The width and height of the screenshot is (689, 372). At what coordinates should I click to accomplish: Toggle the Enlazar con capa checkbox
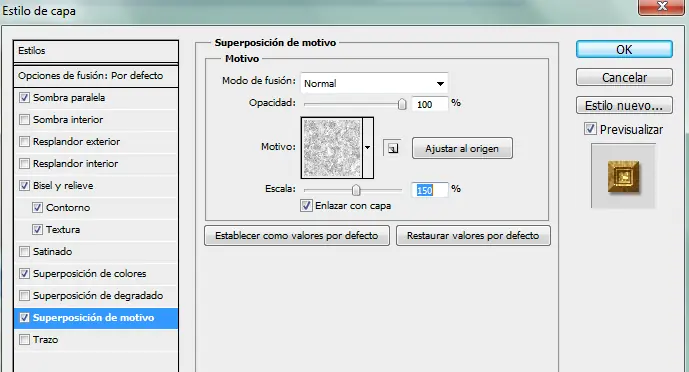306,206
